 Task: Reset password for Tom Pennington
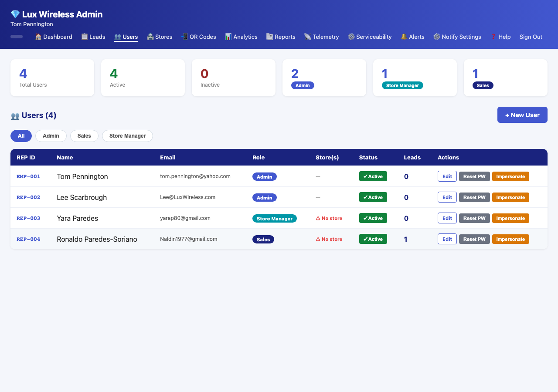[x=474, y=176]
